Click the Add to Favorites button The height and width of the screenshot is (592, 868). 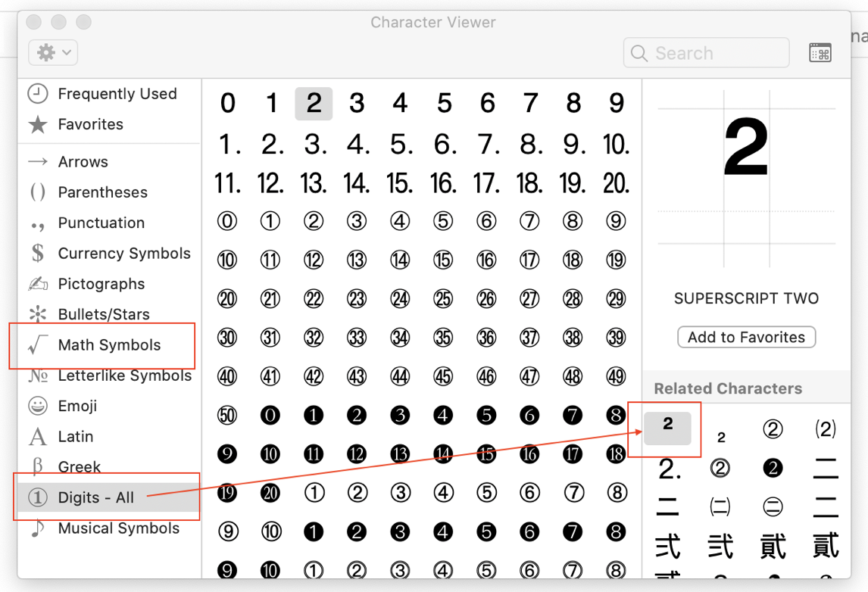pos(746,337)
